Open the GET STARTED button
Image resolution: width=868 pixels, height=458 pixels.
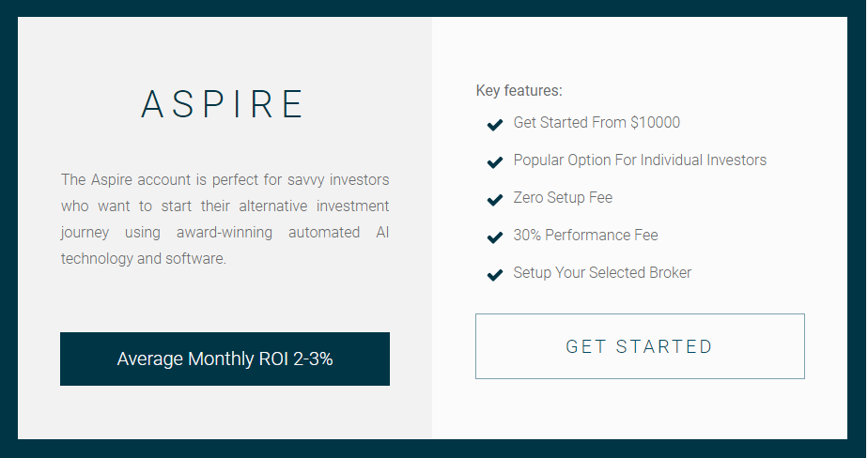(x=640, y=346)
